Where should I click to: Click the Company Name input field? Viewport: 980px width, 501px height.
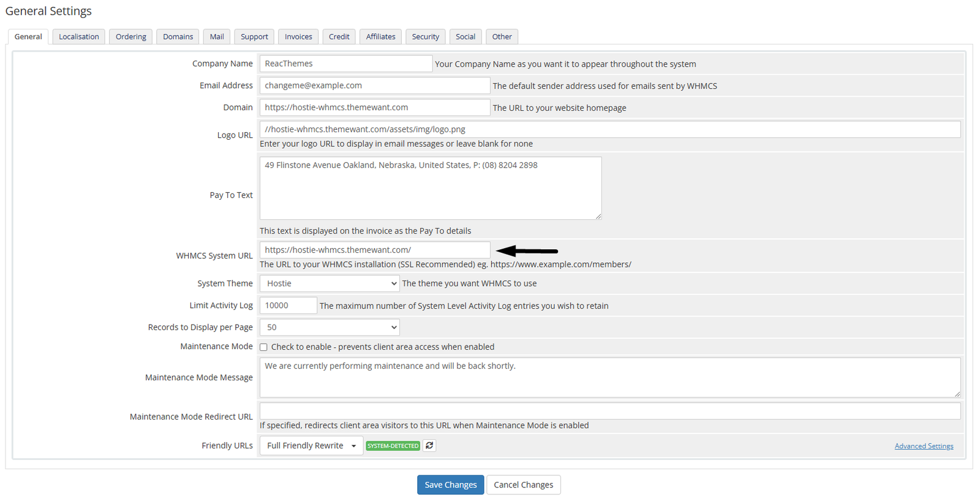(346, 64)
